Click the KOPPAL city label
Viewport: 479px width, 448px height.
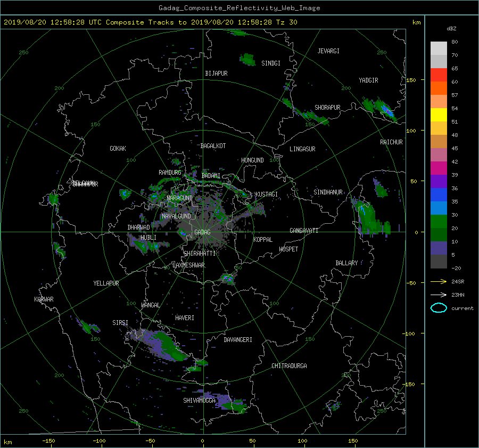tap(263, 240)
